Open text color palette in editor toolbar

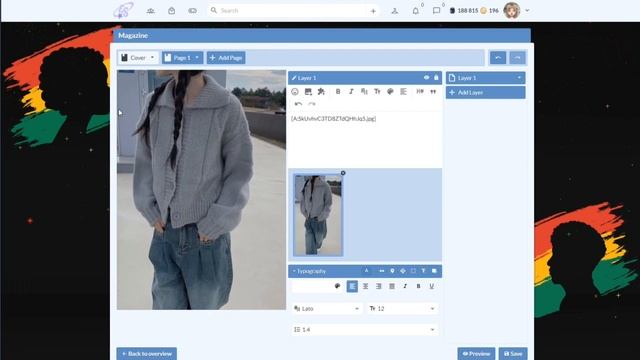click(390, 92)
